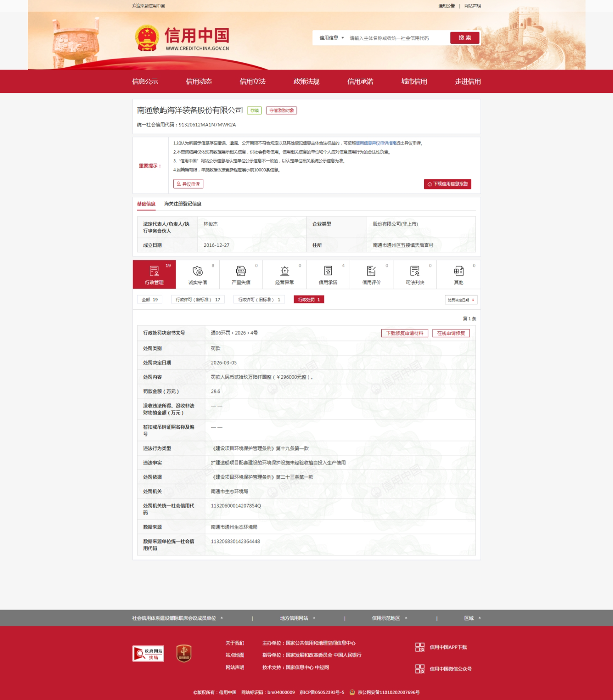613x700 pixels.
Task: Switch to the 海关注册登记信息 tab
Action: point(183,204)
